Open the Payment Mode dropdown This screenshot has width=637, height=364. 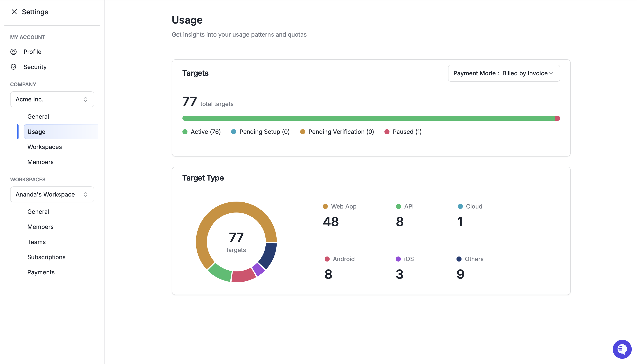[504, 73]
